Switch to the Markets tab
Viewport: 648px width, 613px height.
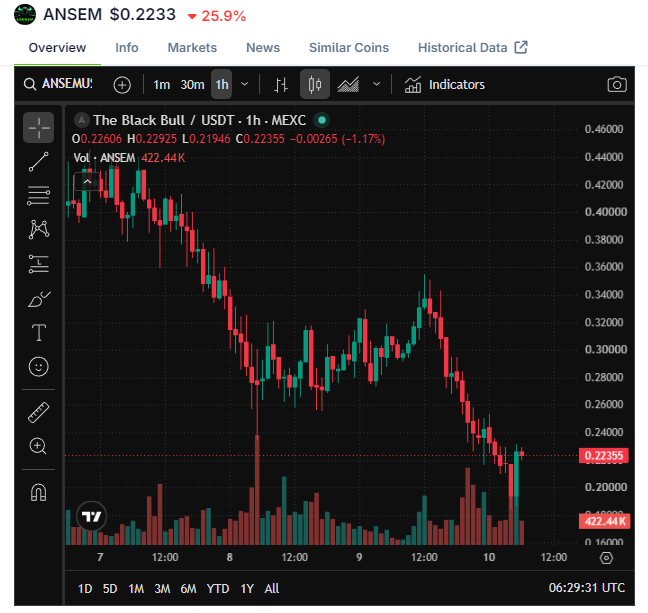192,48
